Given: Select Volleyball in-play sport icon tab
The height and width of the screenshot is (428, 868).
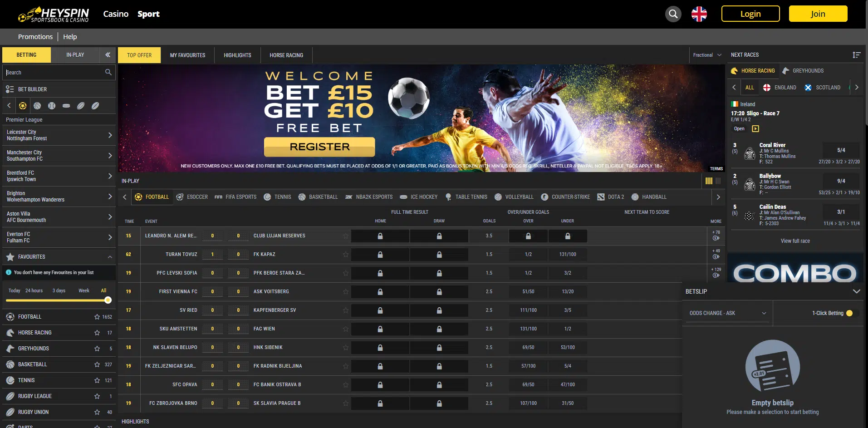Looking at the screenshot, I should point(514,197).
